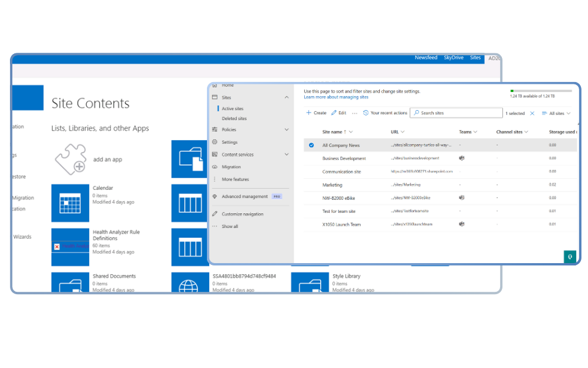
Task: Open the All sites view dropdown
Action: [556, 113]
